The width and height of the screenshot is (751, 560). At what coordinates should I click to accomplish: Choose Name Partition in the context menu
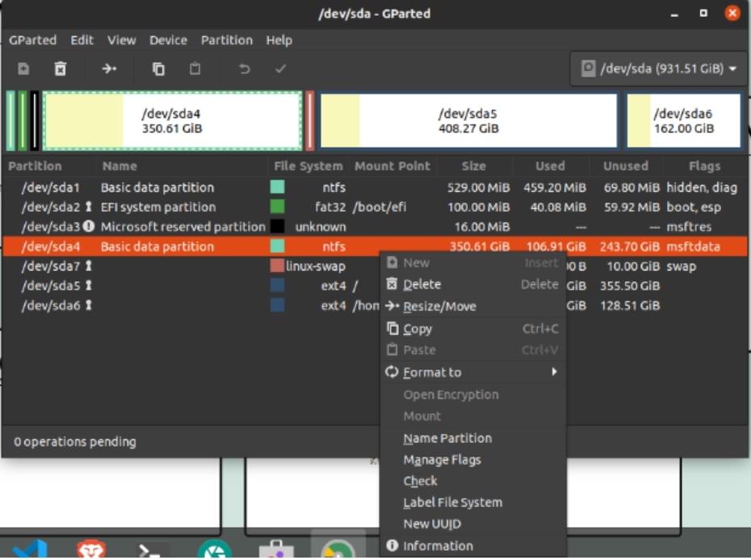click(472, 438)
